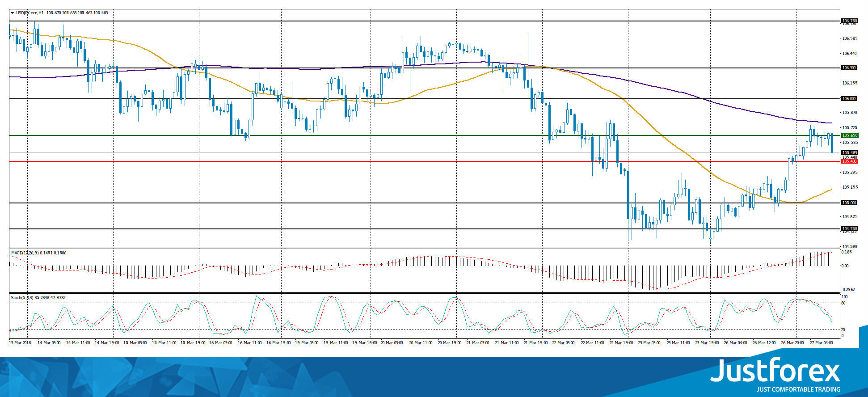Click the 14 Mar 11:00 time label
The image size is (868, 397).
point(78,343)
